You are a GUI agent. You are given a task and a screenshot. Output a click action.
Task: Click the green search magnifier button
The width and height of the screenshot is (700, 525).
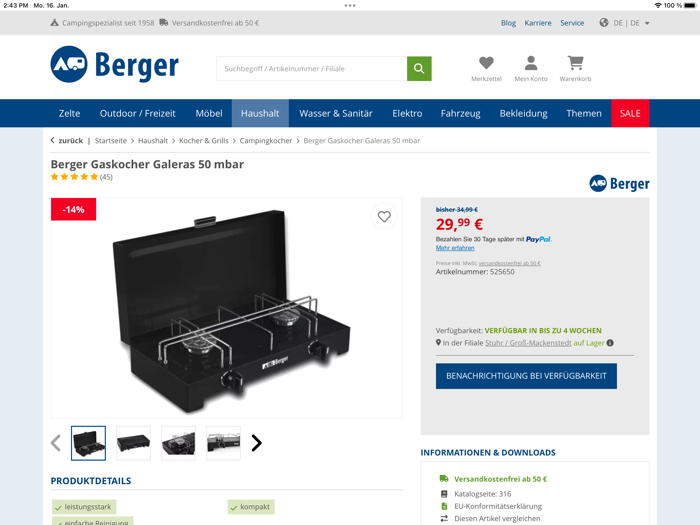[x=419, y=68]
